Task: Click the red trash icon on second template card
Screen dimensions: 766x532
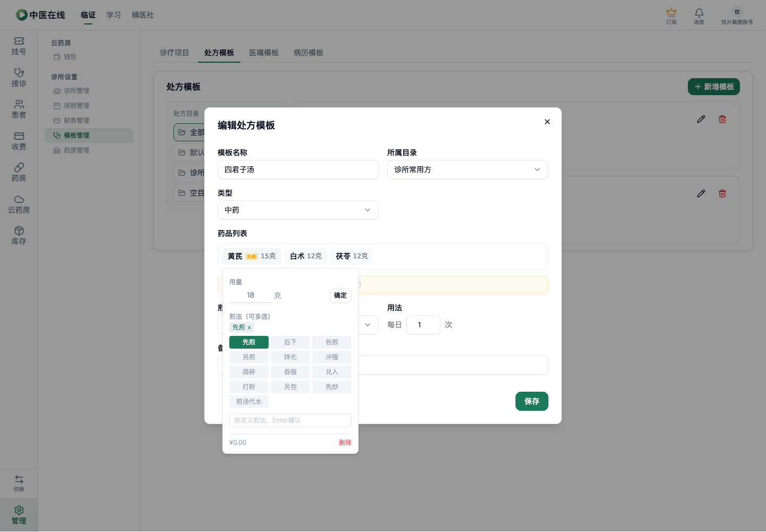Action: 722,193
